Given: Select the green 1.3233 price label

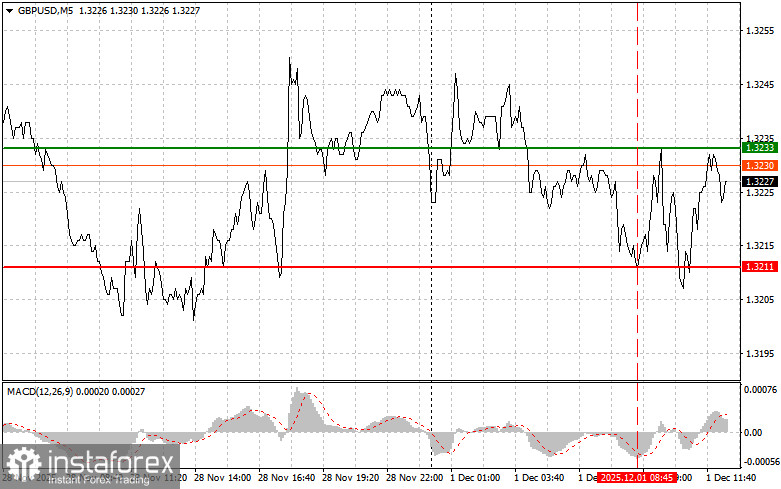Looking at the screenshot, I should [760, 148].
